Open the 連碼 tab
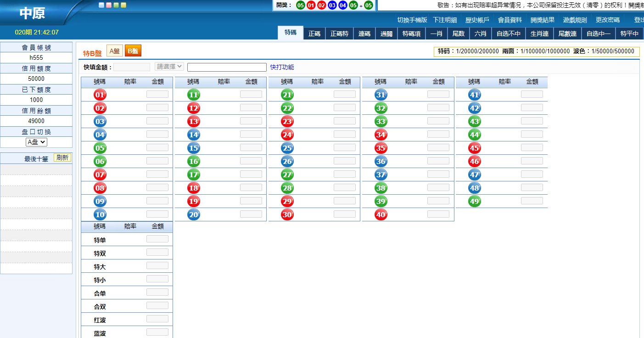Viewport: 644px width, 338px height. 364,34
